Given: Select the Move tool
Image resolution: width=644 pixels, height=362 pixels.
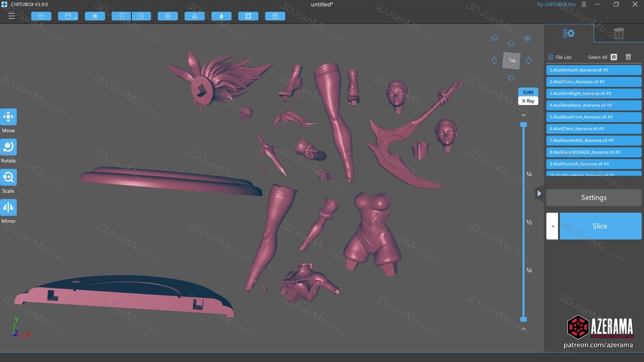Looking at the screenshot, I should [x=8, y=117].
